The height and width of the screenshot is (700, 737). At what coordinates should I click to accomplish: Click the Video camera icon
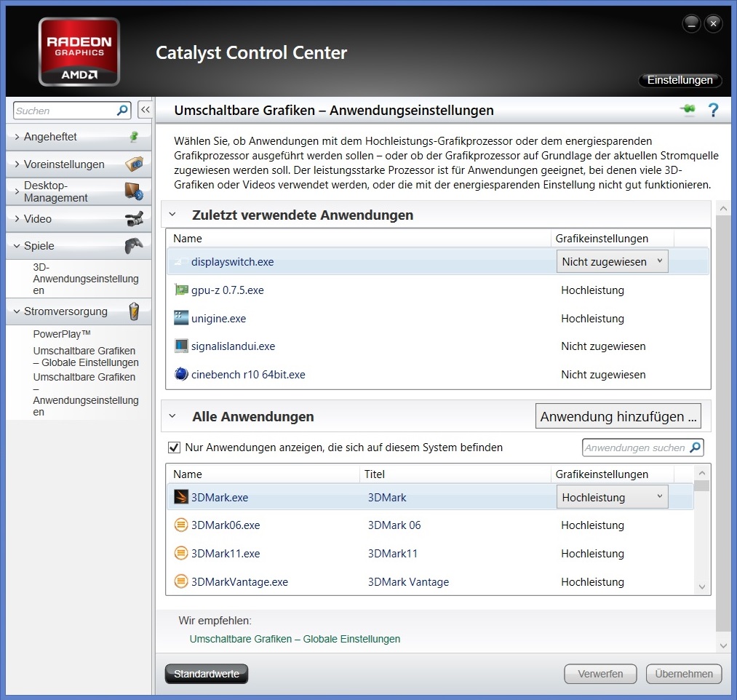(x=135, y=218)
